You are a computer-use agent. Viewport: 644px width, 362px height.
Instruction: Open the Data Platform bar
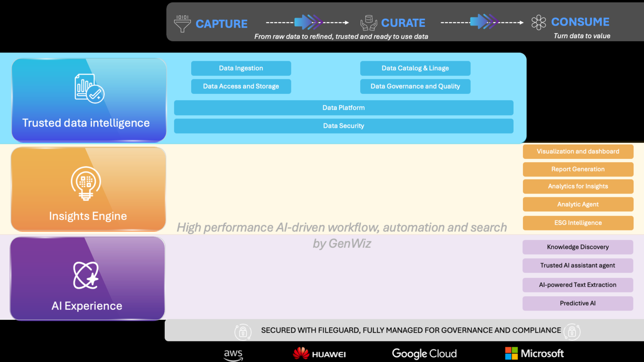coord(344,108)
